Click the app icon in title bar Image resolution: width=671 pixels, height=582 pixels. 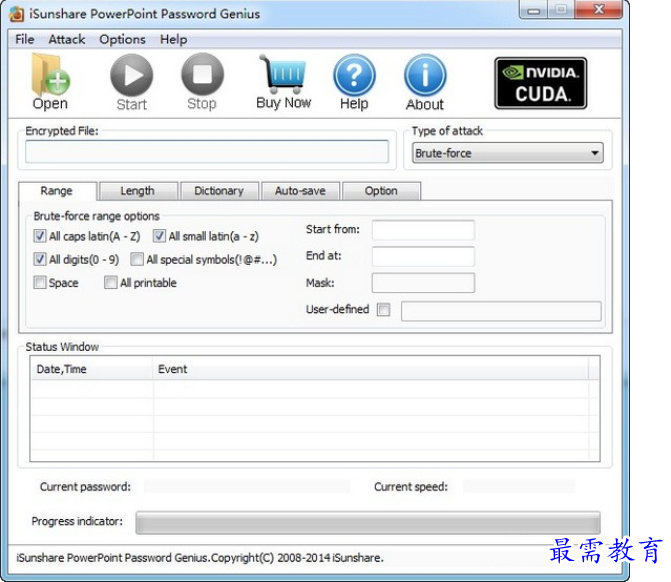pos(17,14)
